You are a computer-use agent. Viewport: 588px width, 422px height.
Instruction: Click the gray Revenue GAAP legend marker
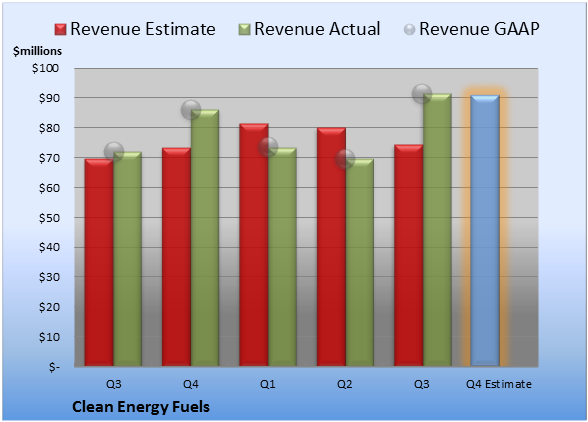point(410,29)
